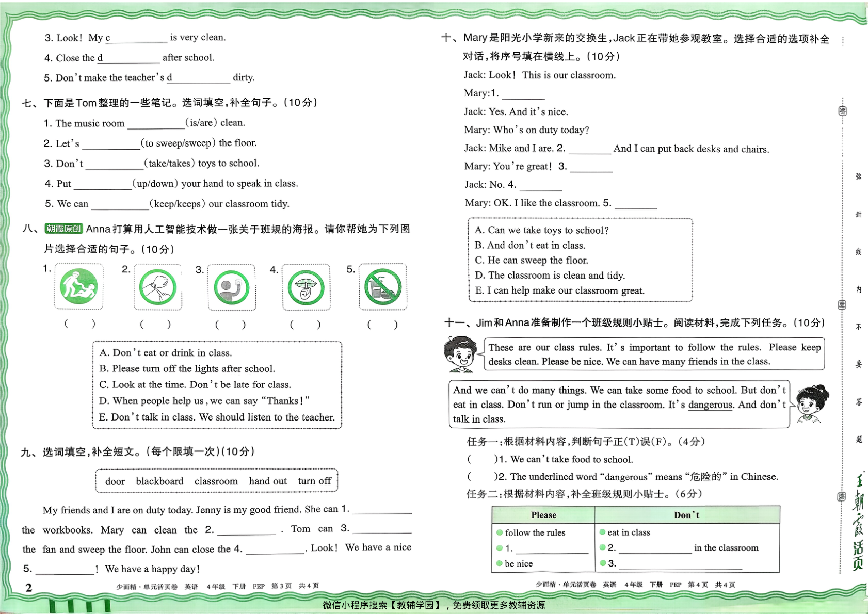Click blank 1 after 'She can' in the passage

coord(382,509)
